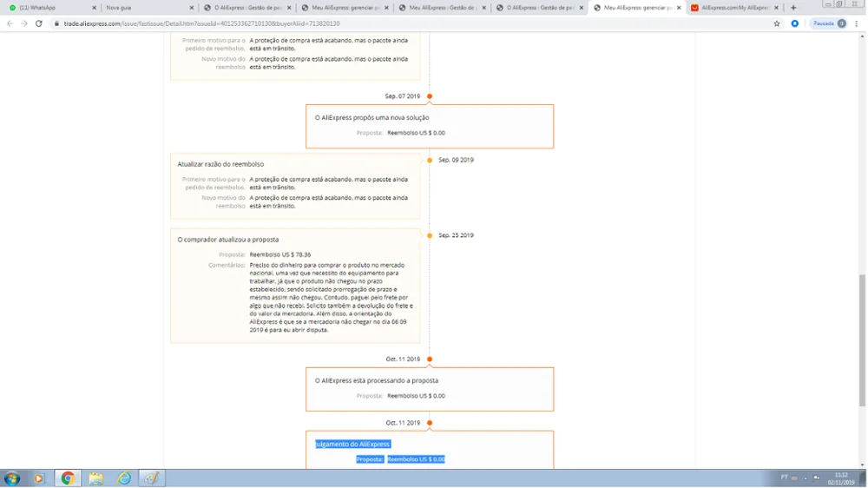The height and width of the screenshot is (488, 868).
Task: Close the Nova guia tab
Action: point(192,8)
